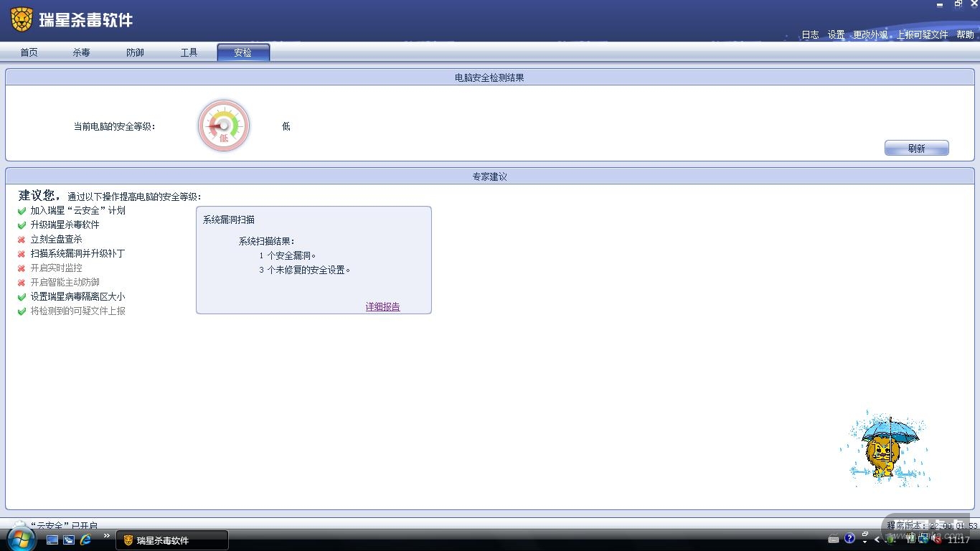Click the 当前电脑的安全等级： label

pos(115,126)
